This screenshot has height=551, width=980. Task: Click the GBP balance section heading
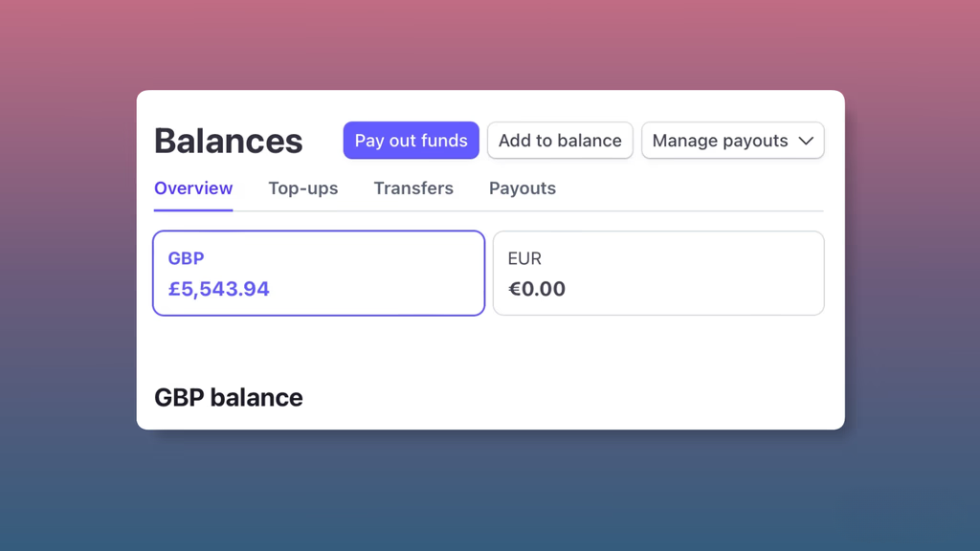click(229, 397)
